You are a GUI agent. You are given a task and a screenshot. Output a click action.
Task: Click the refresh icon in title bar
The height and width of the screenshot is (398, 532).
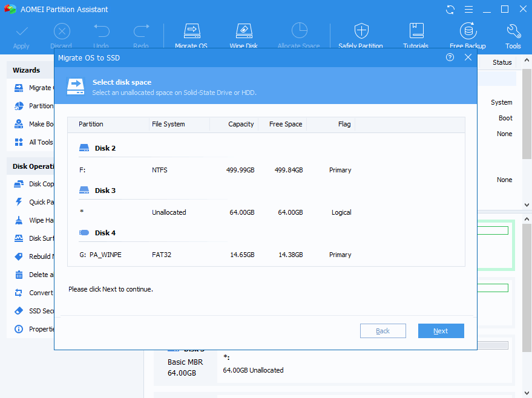click(450, 10)
